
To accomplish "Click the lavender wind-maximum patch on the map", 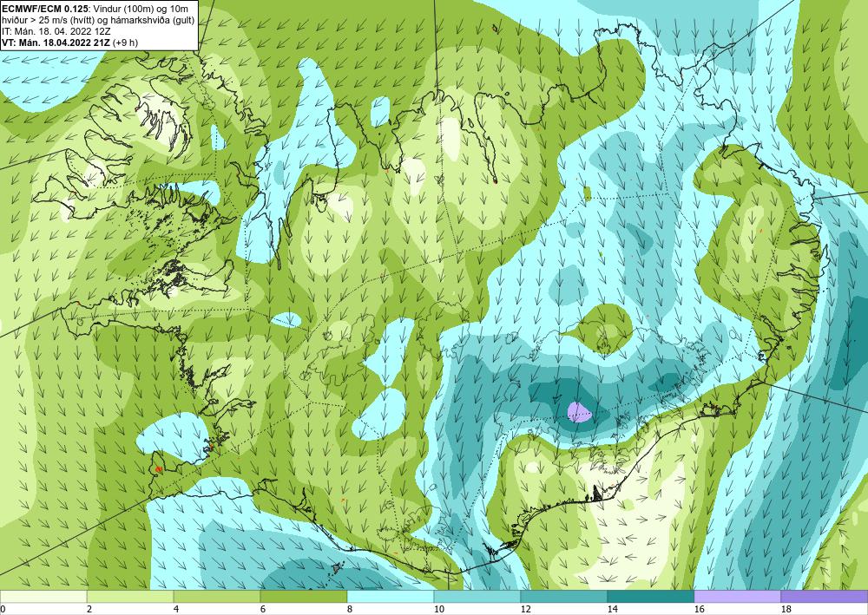I will [x=578, y=412].
